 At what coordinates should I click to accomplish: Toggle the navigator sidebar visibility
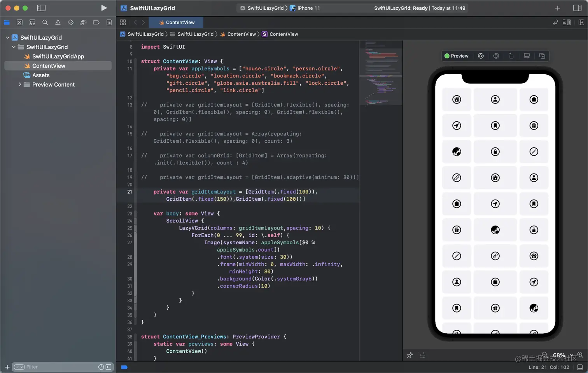[41, 8]
